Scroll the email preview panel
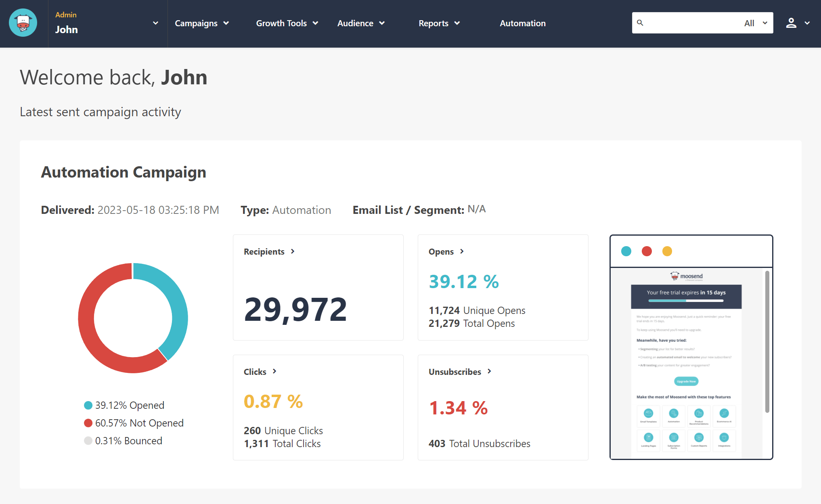 pyautogui.click(x=769, y=343)
